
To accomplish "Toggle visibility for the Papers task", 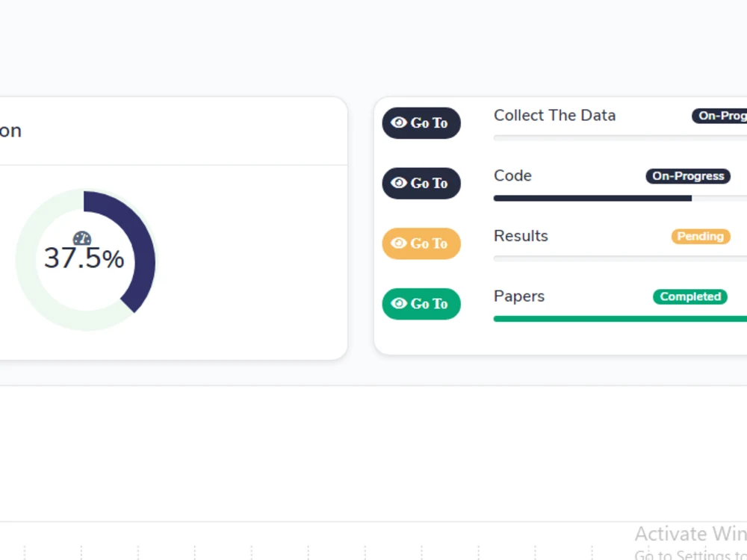I will (421, 304).
